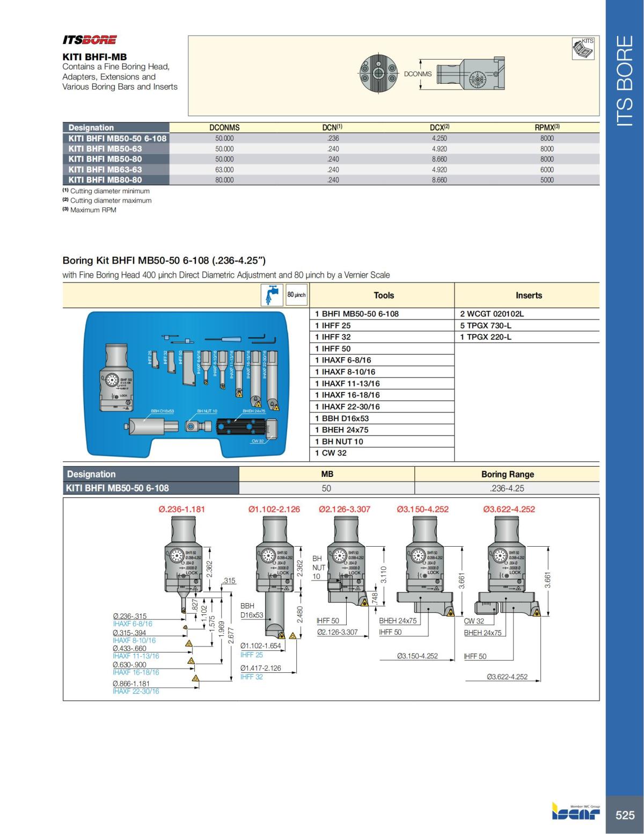
Task: Click the Tools column header
Action: point(384,295)
